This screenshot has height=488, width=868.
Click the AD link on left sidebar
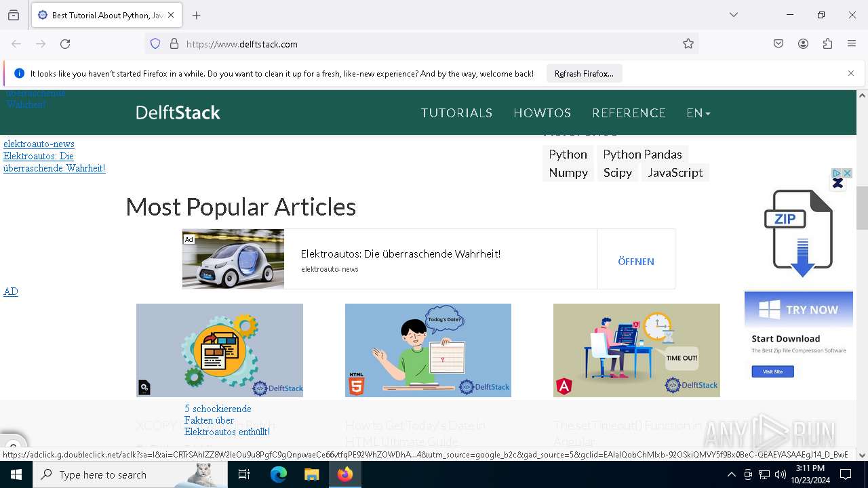click(11, 291)
